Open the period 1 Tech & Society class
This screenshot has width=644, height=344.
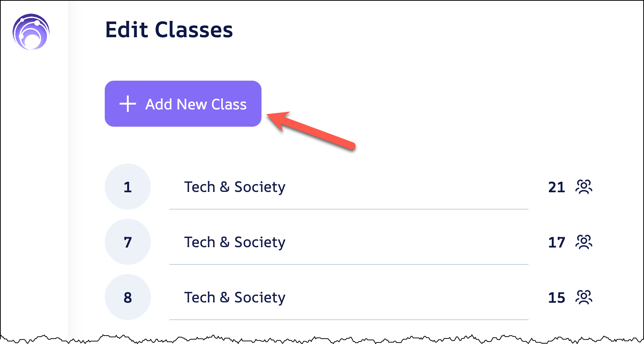click(235, 187)
